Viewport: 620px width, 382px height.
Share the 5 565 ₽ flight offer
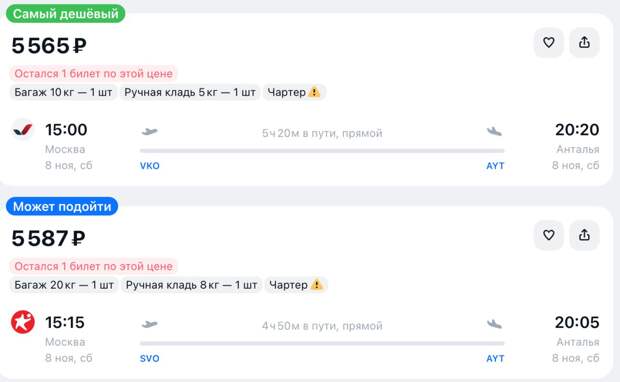point(584,42)
